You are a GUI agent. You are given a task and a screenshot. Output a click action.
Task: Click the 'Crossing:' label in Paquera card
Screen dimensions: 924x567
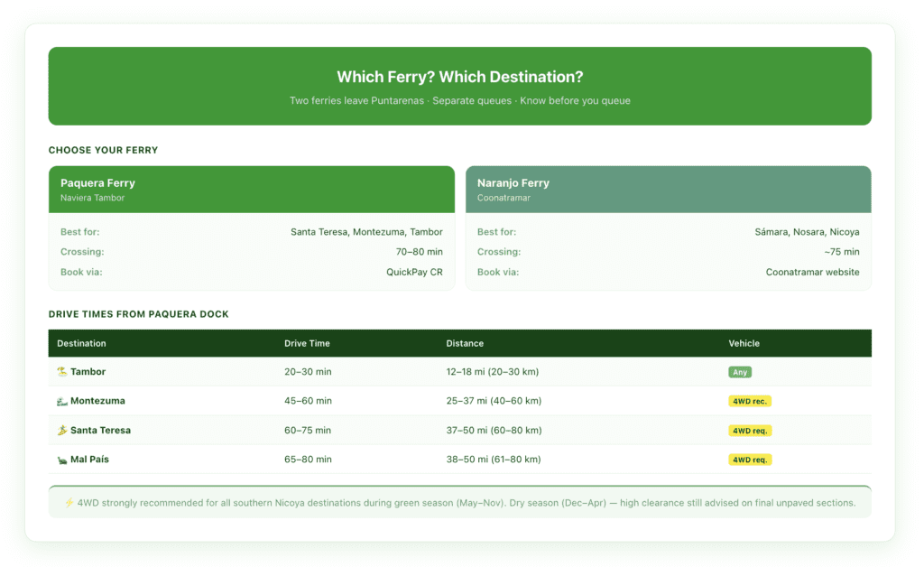[x=82, y=252]
